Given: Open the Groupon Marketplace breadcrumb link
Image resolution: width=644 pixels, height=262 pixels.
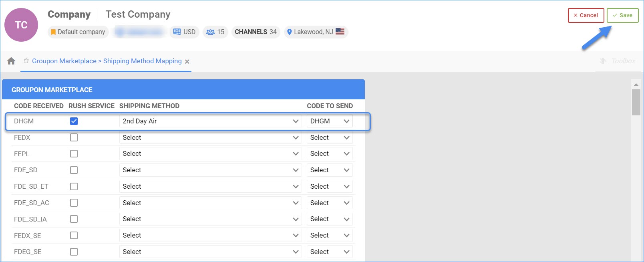Looking at the screenshot, I should pos(64,61).
